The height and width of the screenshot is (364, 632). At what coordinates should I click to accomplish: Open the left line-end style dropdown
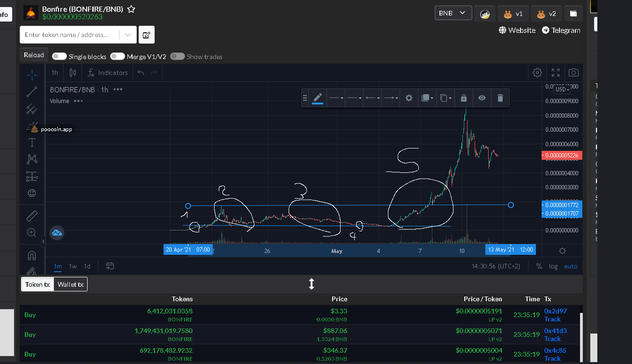click(372, 98)
